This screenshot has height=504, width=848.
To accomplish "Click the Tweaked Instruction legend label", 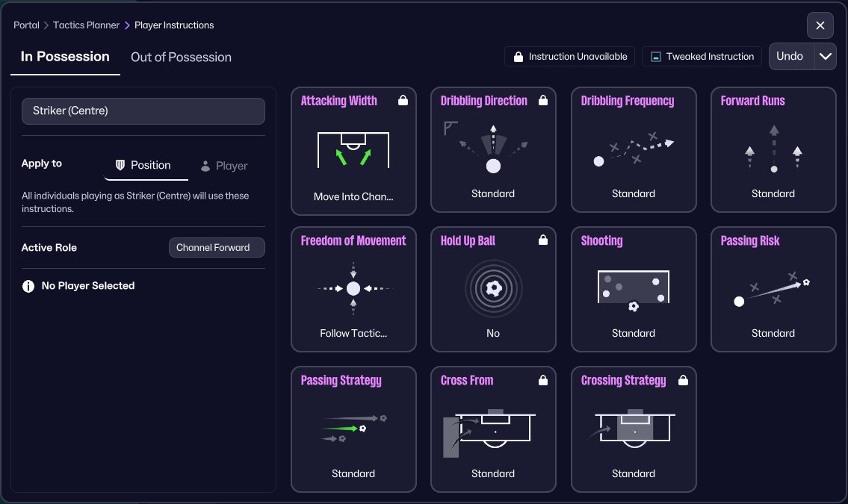I will 710,57.
